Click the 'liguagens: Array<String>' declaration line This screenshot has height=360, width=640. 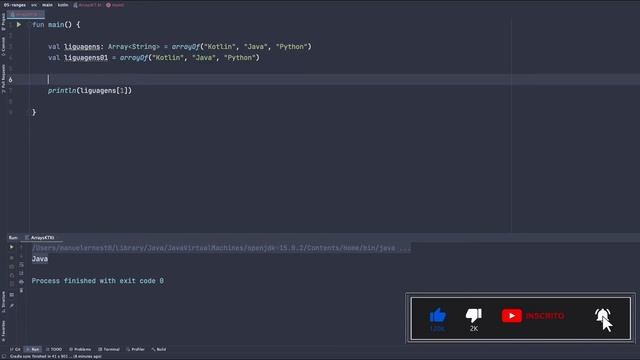tap(180, 47)
